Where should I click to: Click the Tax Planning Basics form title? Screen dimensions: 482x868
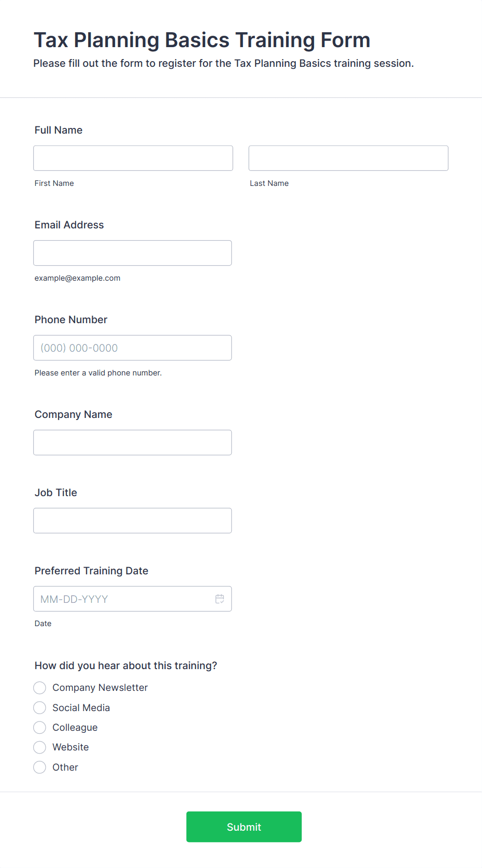(202, 40)
